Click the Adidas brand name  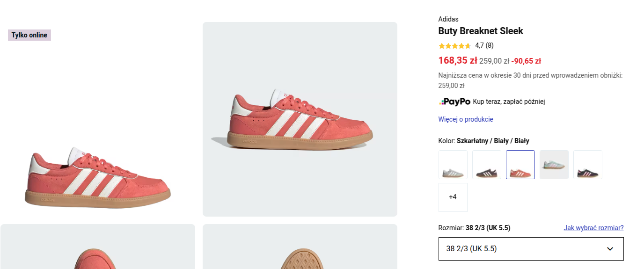[448, 19]
